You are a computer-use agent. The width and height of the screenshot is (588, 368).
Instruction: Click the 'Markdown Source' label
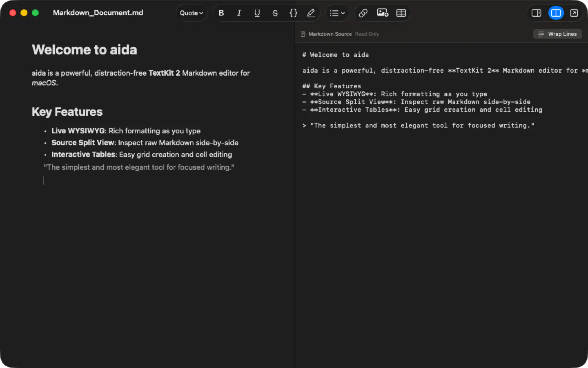point(330,34)
